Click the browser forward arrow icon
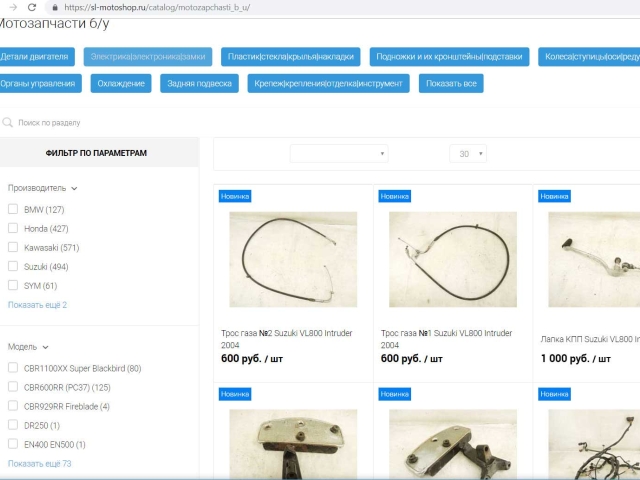640x480 pixels. tap(12, 7)
